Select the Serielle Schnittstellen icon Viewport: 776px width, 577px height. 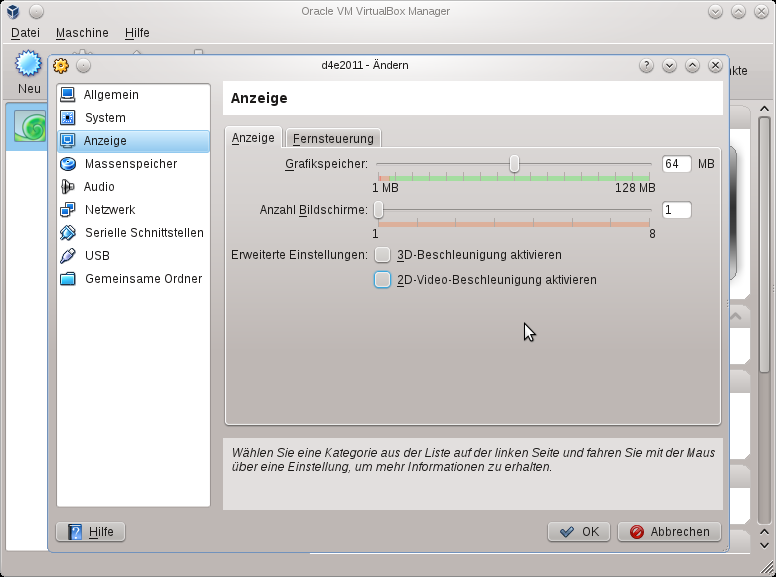68,233
